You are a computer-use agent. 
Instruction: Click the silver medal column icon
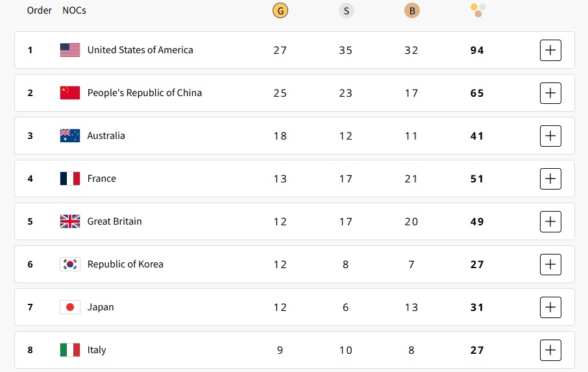pyautogui.click(x=346, y=10)
